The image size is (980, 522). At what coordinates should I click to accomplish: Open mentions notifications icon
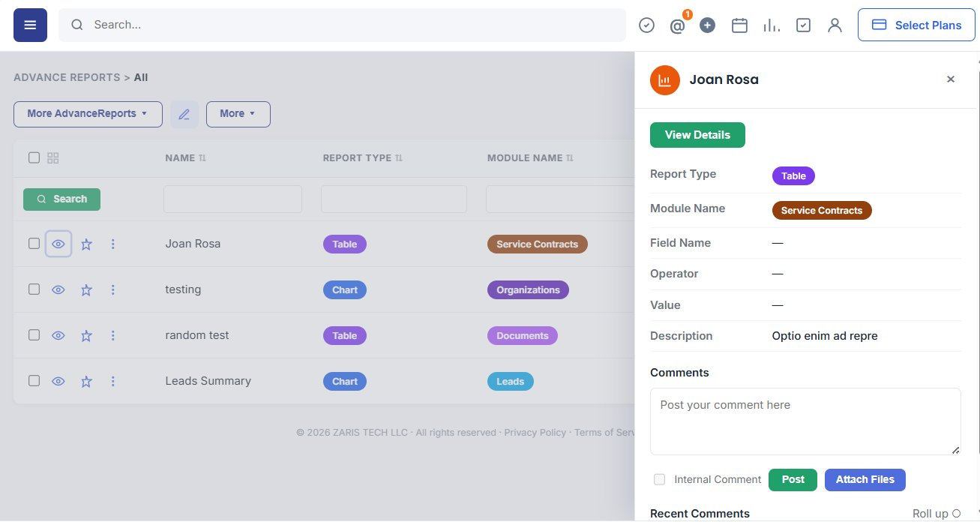coord(678,25)
